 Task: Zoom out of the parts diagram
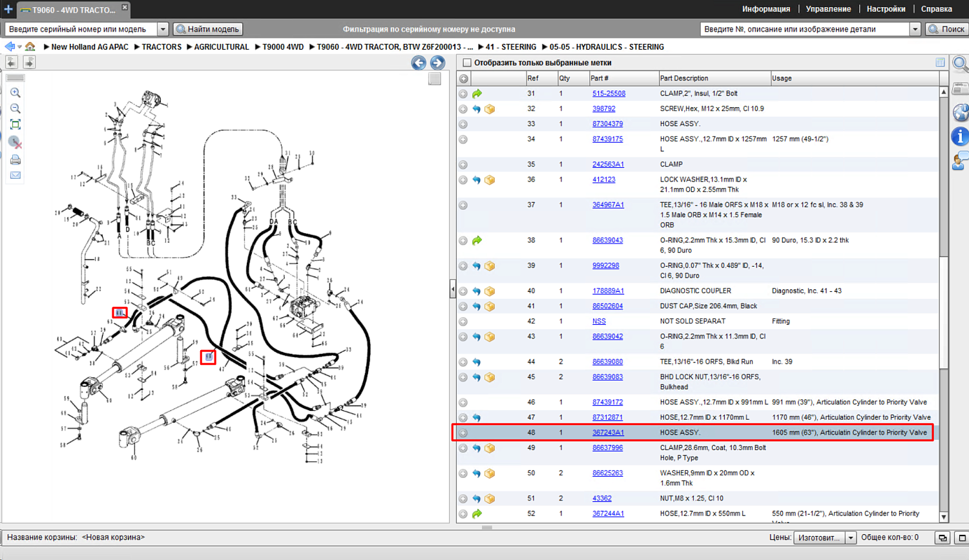[16, 109]
